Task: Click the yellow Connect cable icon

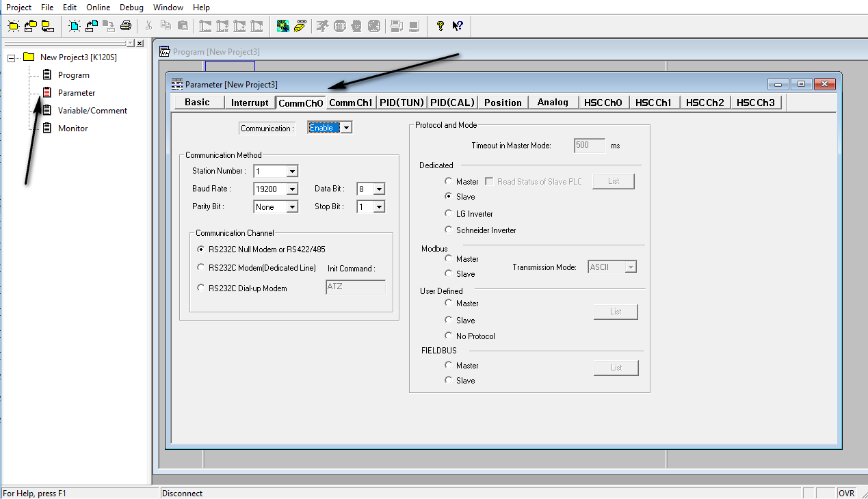Action: click(300, 26)
